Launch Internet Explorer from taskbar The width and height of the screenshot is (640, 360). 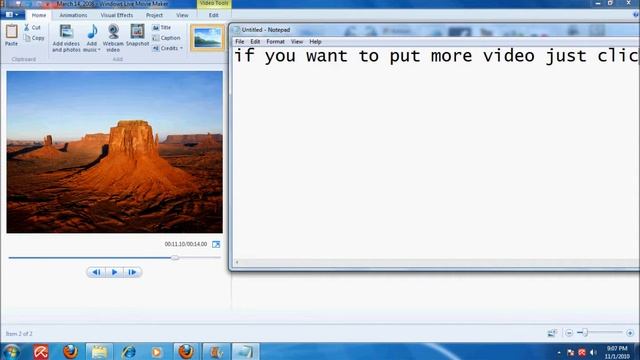[129, 351]
